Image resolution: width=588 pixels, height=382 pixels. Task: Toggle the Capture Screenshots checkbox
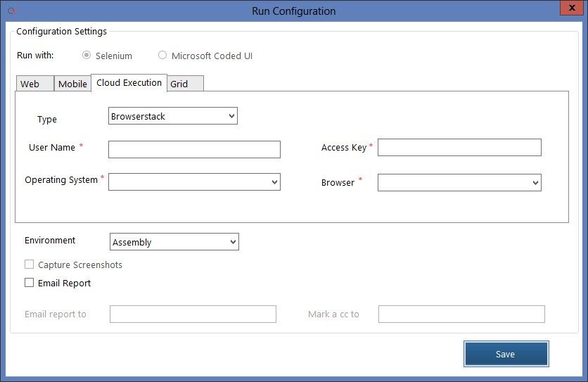30,265
